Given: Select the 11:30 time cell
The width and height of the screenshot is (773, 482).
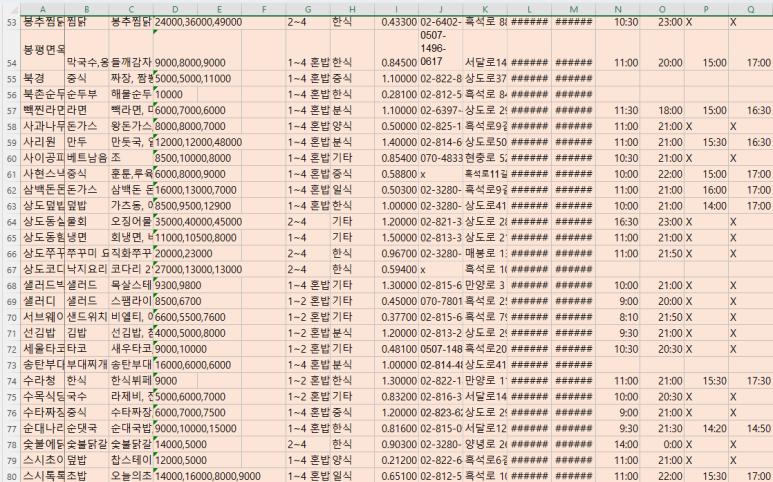Looking at the screenshot, I should pyautogui.click(x=618, y=110).
